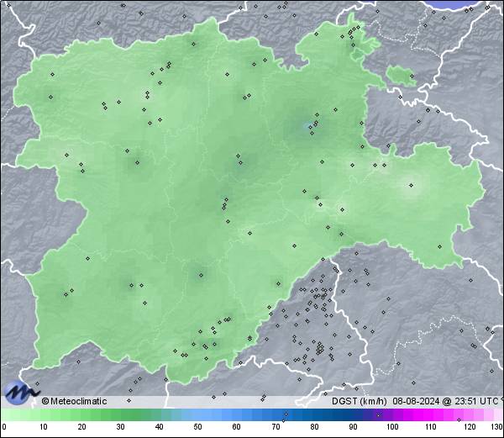Click the Meteoclimatic wave logo icon
Screen dimensions: 504x438
[x=22, y=393]
